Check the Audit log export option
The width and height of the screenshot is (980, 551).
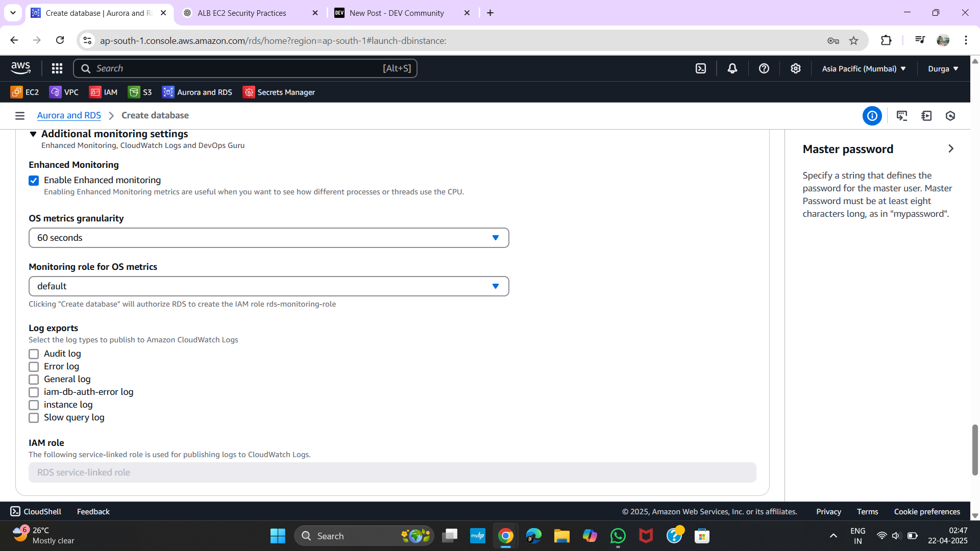click(x=34, y=354)
